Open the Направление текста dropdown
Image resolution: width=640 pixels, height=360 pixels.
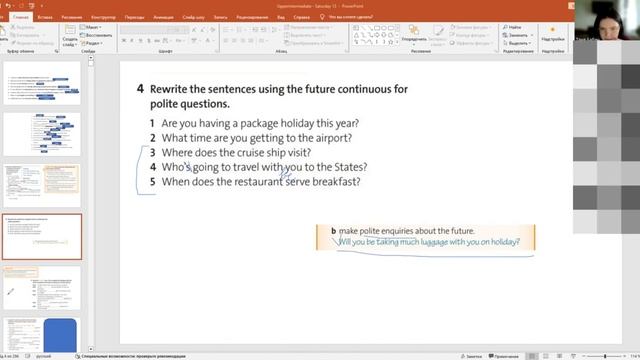tap(308, 27)
